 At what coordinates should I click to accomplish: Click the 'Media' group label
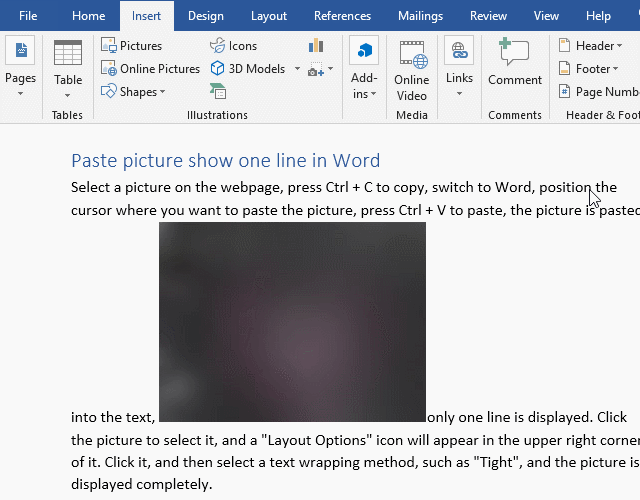[x=411, y=115]
